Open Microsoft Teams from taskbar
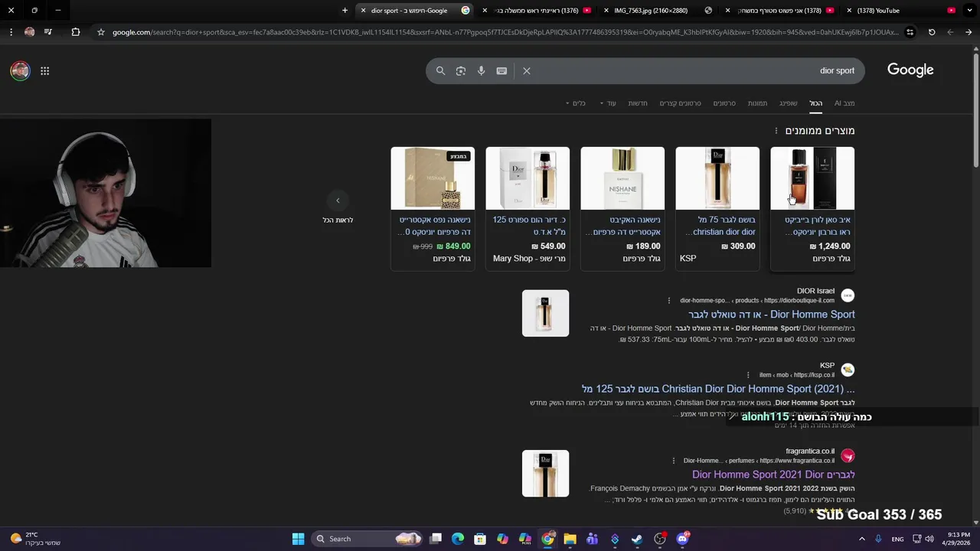980x551 pixels. coord(592,539)
